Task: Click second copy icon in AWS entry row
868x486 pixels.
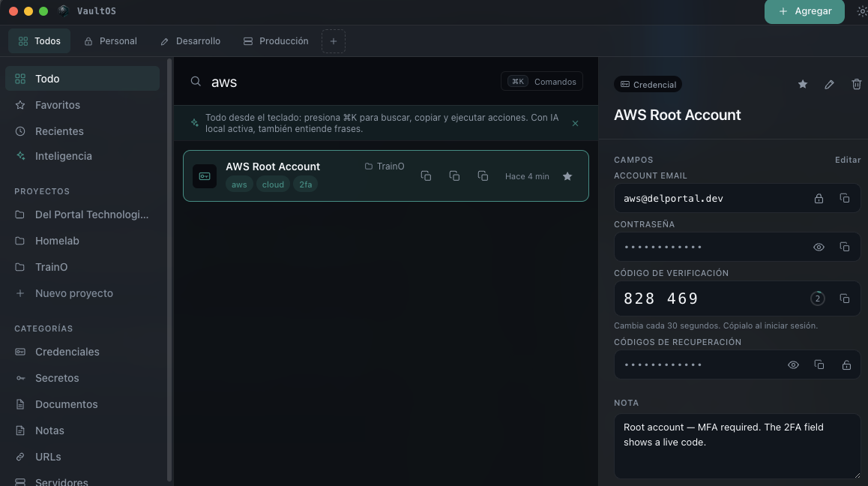Action: (x=454, y=175)
